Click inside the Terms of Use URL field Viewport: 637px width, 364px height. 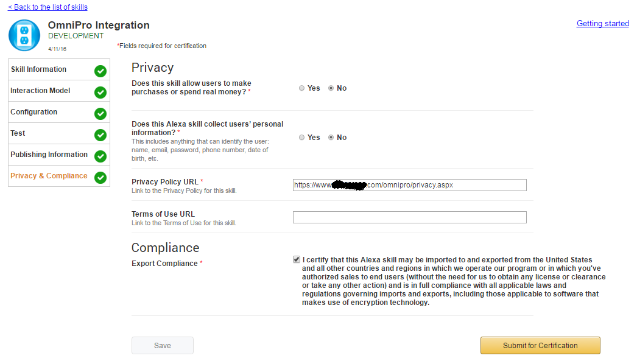tap(409, 217)
